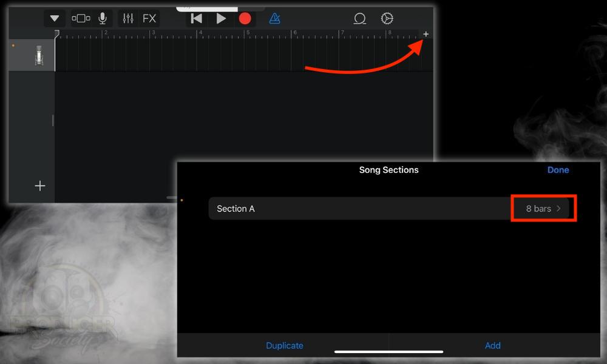607x364 pixels.
Task: Open the track mixer controls icon
Action: point(128,18)
